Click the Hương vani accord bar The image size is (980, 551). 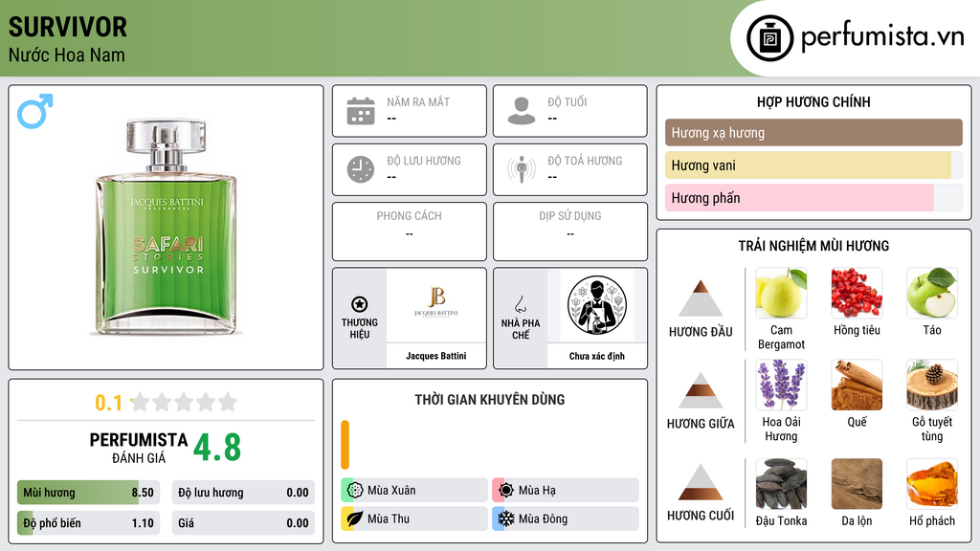[x=813, y=165]
